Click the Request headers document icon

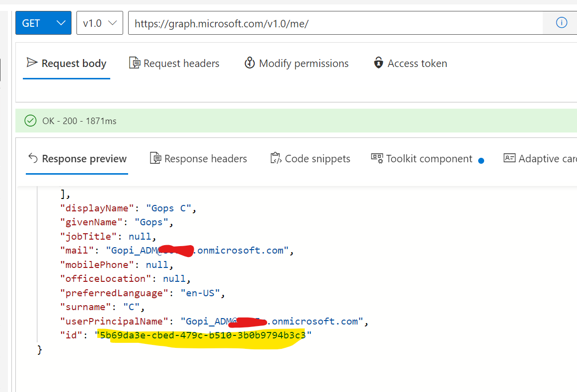pos(135,63)
